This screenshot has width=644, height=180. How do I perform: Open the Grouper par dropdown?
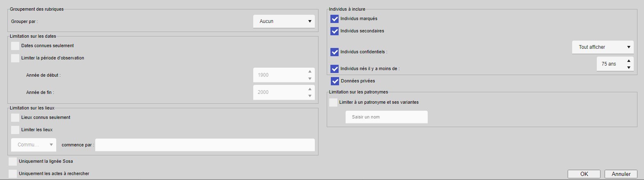coord(284,21)
